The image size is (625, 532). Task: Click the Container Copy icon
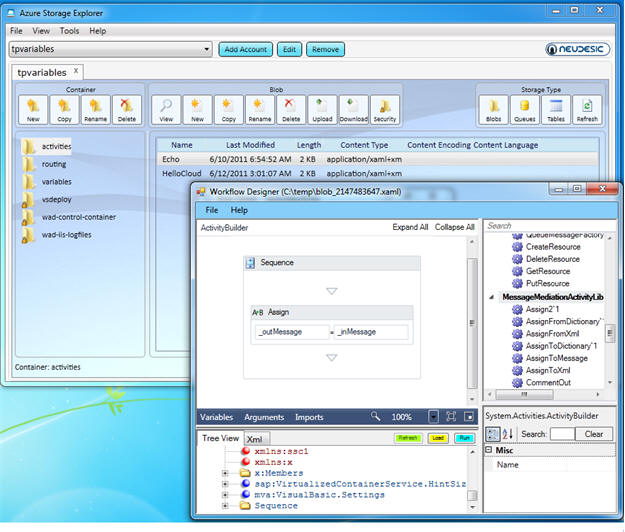point(64,110)
